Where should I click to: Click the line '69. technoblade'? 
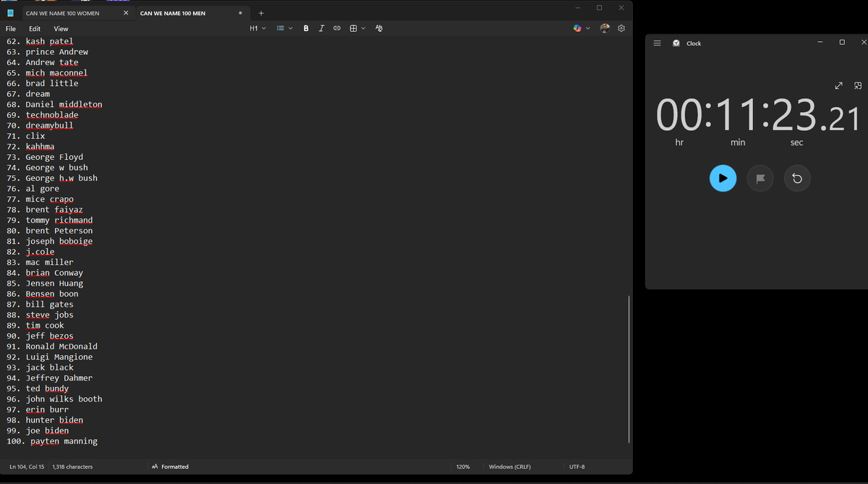coord(42,114)
